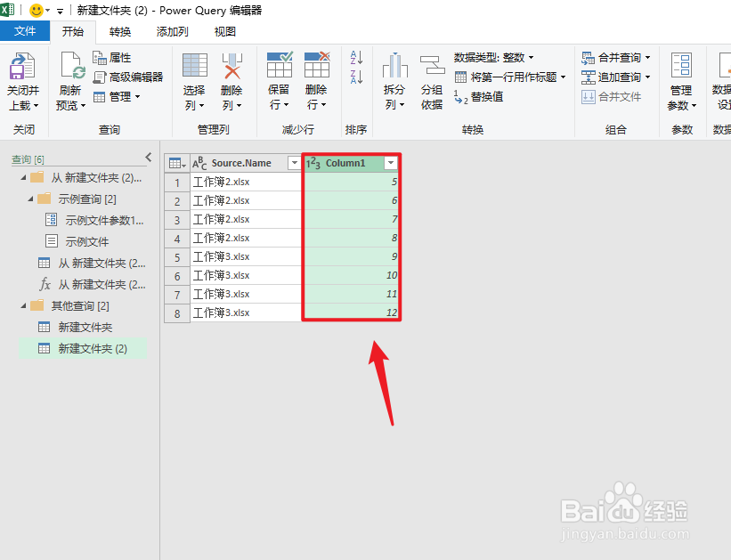Select row number 8 header

pyautogui.click(x=177, y=313)
